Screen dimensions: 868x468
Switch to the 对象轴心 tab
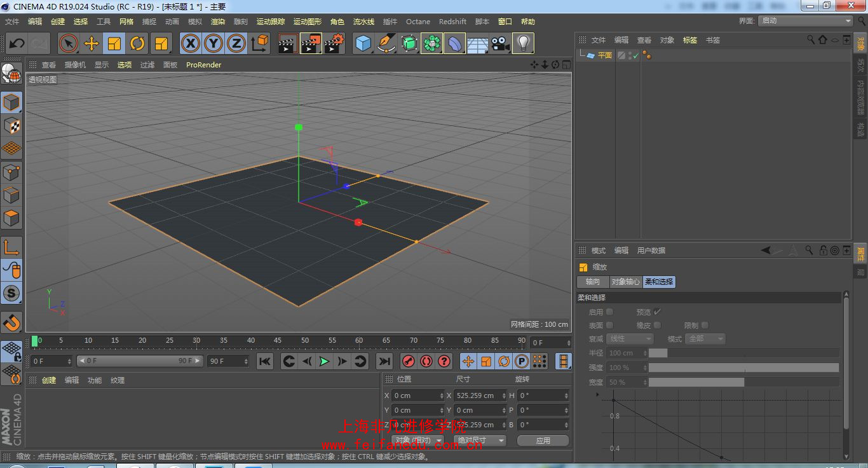pyautogui.click(x=625, y=282)
